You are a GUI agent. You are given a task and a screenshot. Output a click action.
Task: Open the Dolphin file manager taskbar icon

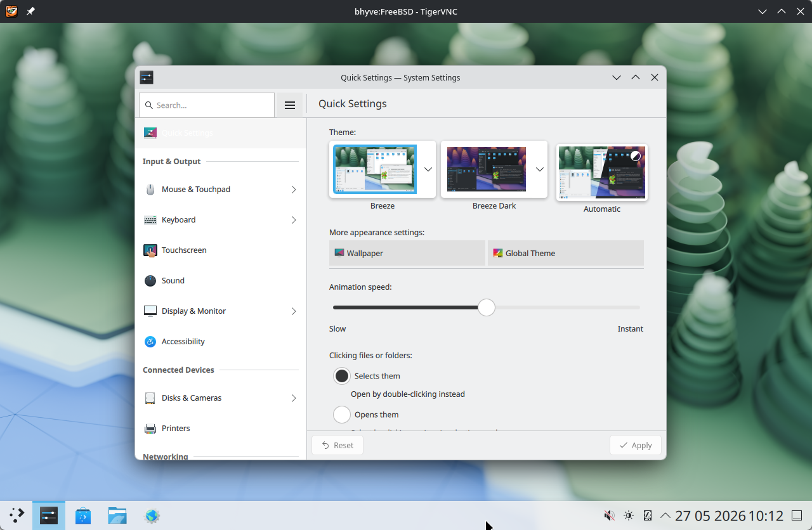point(117,515)
